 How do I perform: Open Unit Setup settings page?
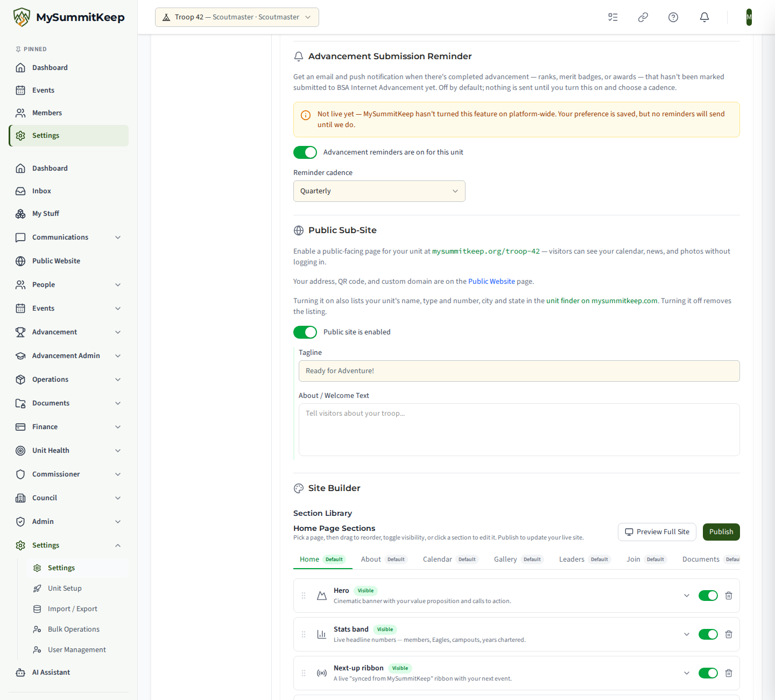coord(77,589)
